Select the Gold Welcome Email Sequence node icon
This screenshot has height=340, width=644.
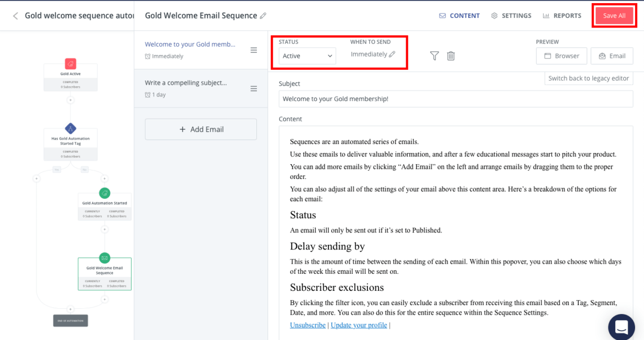click(105, 258)
